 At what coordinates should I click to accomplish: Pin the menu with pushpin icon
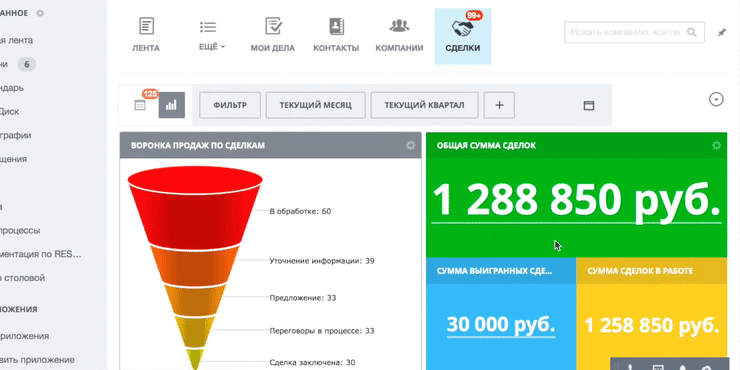click(x=722, y=33)
